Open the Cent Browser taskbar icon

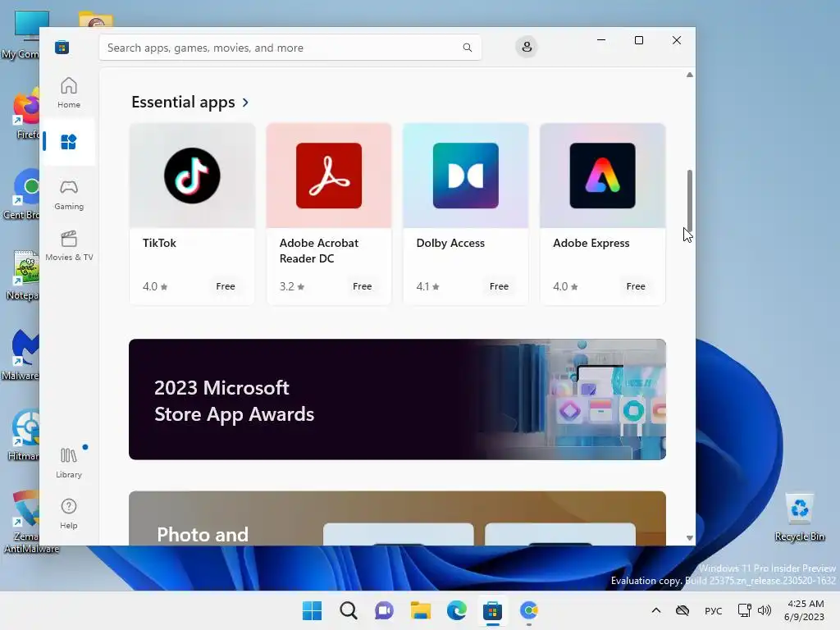tap(529, 610)
